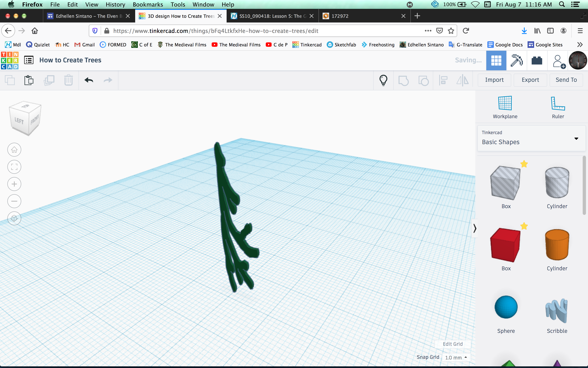Click the Home view button

click(x=14, y=149)
